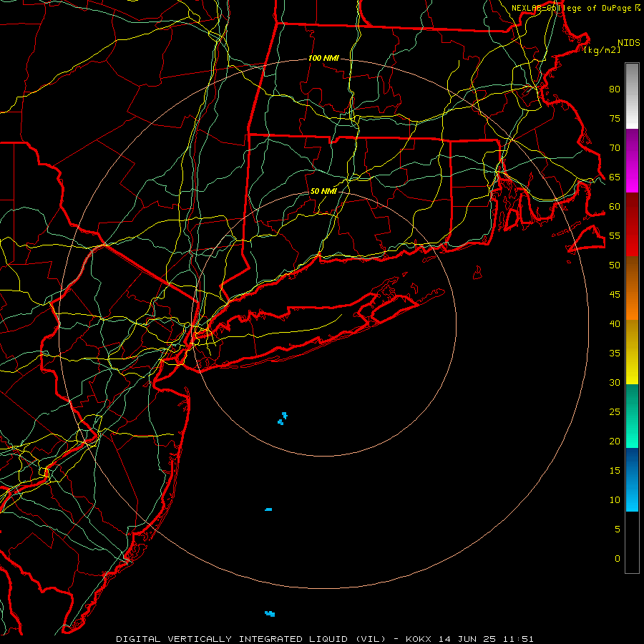Click the scale value 20

point(615,441)
